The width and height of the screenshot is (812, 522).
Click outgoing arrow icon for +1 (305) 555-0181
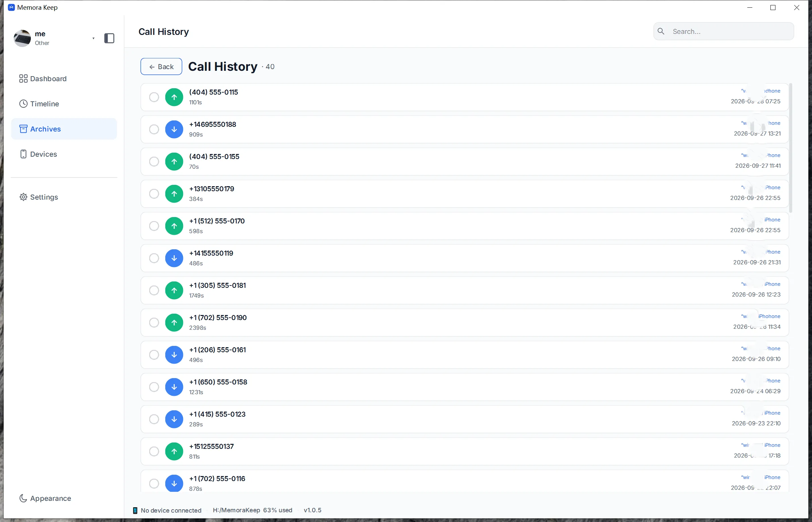[x=174, y=290]
